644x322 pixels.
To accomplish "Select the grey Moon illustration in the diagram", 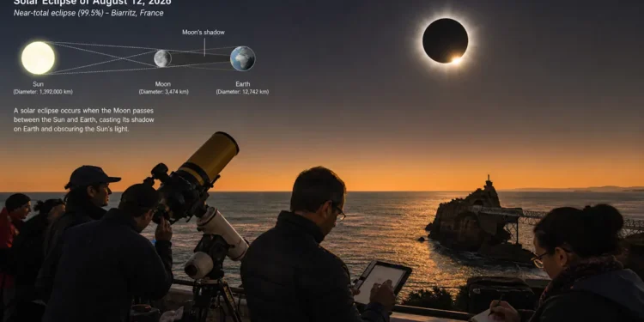I will pyautogui.click(x=162, y=58).
